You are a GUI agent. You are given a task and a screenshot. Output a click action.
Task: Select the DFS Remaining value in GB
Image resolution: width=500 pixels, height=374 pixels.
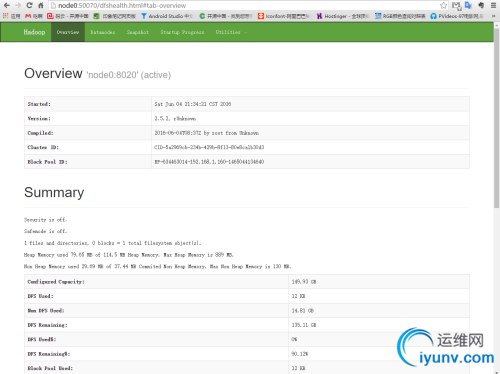(304, 325)
